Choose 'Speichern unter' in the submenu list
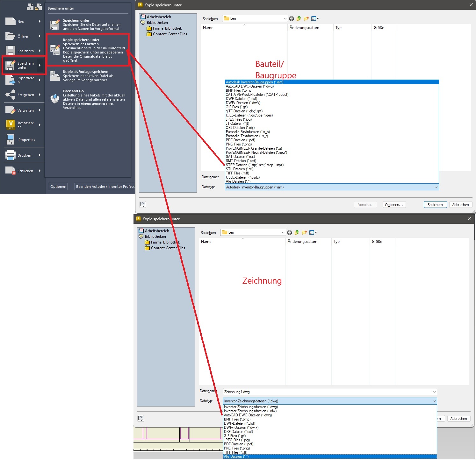Viewport: 476px width, 460px height. (x=88, y=25)
